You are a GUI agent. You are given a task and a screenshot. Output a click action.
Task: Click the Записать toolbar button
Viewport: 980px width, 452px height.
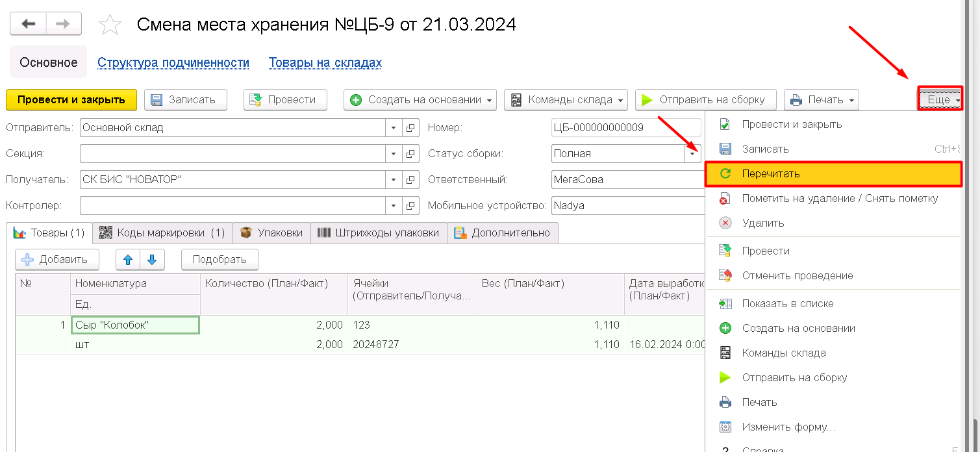pyautogui.click(x=186, y=100)
